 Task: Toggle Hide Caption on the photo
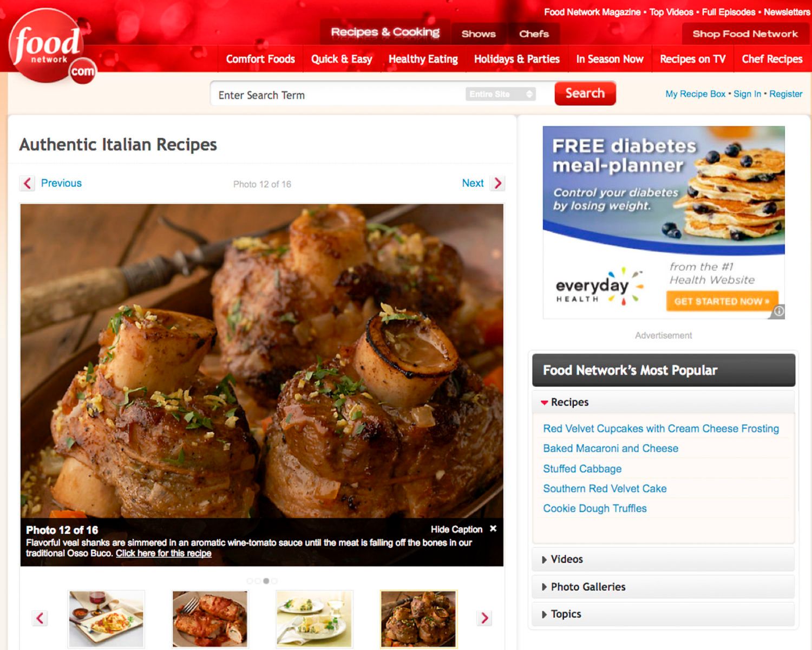(x=456, y=529)
